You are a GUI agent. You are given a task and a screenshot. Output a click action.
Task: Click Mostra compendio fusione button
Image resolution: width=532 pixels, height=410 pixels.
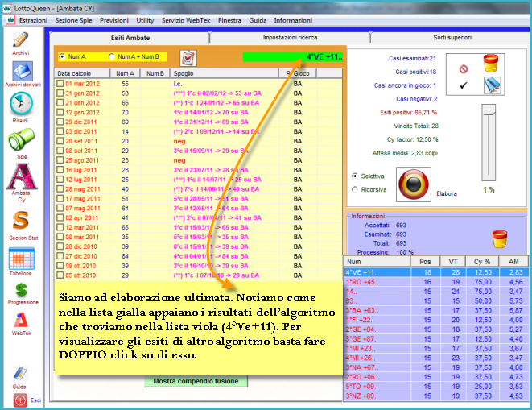[x=196, y=381]
